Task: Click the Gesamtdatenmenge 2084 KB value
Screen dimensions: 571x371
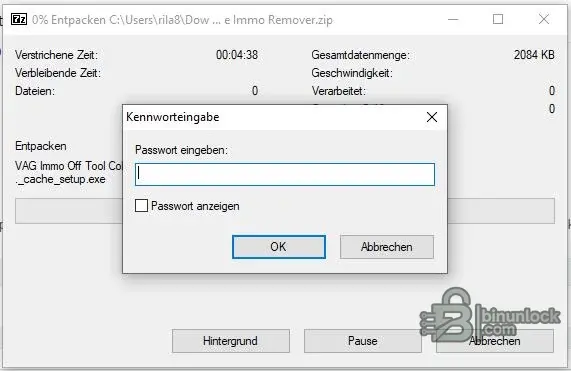Action: click(534, 55)
